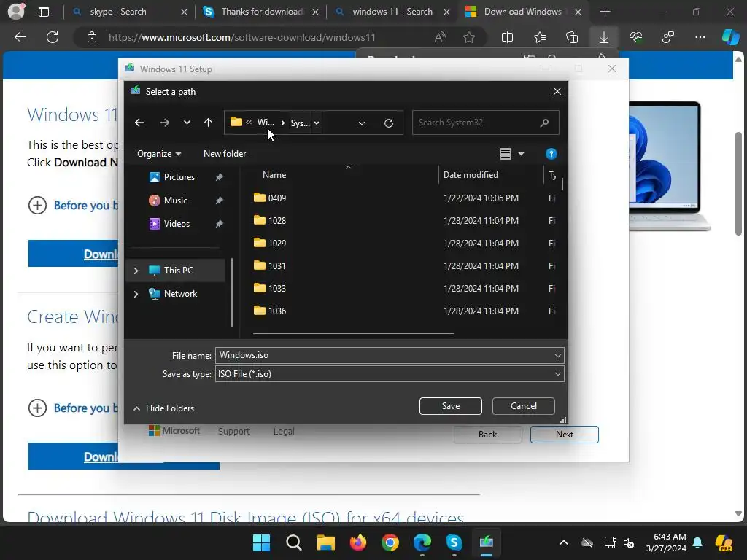This screenshot has width=747, height=560.
Task: Reload the Microsoft download page
Action: pos(53,37)
